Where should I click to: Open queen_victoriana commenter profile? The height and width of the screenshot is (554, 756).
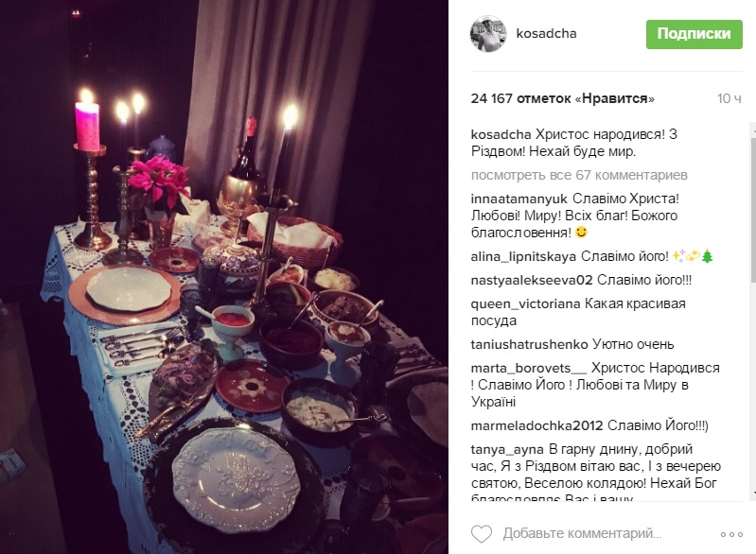pos(525,304)
